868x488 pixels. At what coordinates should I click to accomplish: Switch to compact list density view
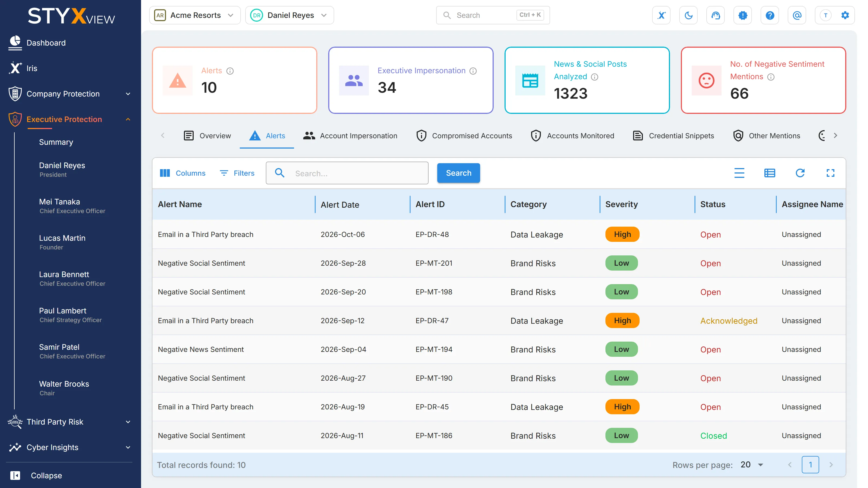[x=739, y=173]
